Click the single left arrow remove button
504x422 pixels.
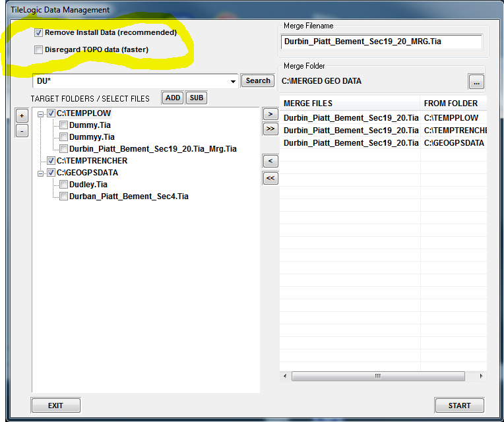tap(270, 161)
